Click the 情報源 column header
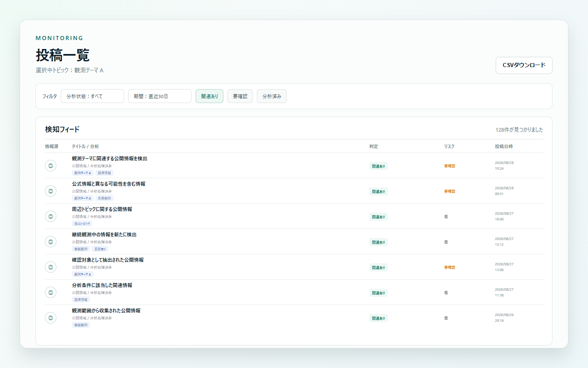Image resolution: width=588 pixels, height=368 pixels. click(51, 146)
